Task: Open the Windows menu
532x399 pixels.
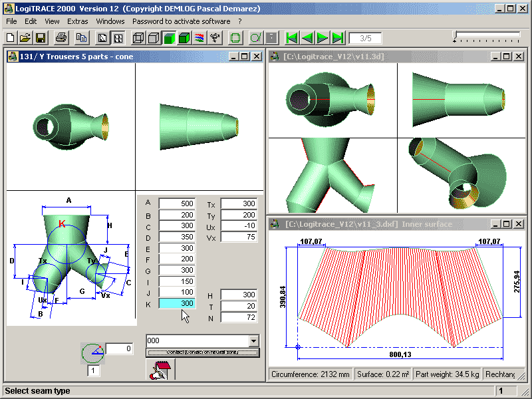Action: 110,21
